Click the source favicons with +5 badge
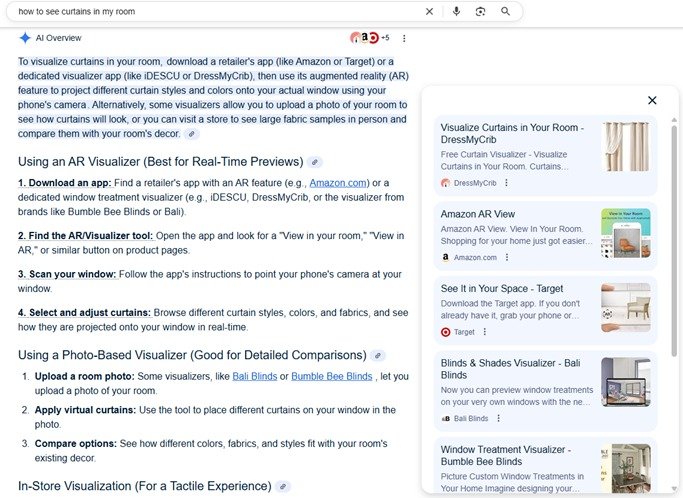The image size is (683, 498). [370, 38]
